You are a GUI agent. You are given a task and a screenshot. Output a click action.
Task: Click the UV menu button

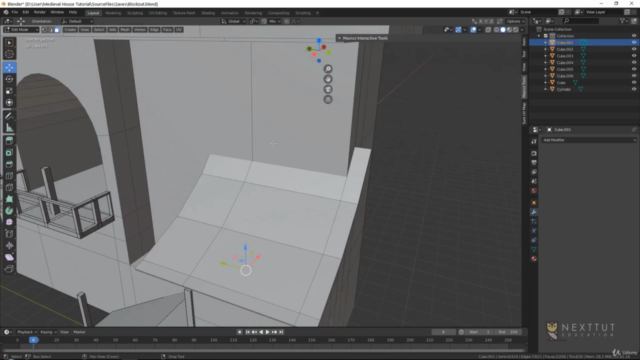pos(179,30)
